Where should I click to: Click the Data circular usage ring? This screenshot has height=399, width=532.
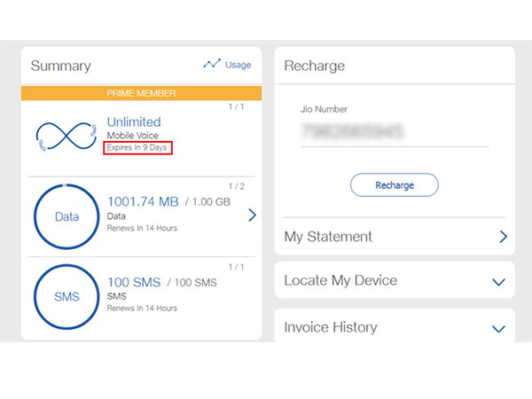(x=66, y=216)
